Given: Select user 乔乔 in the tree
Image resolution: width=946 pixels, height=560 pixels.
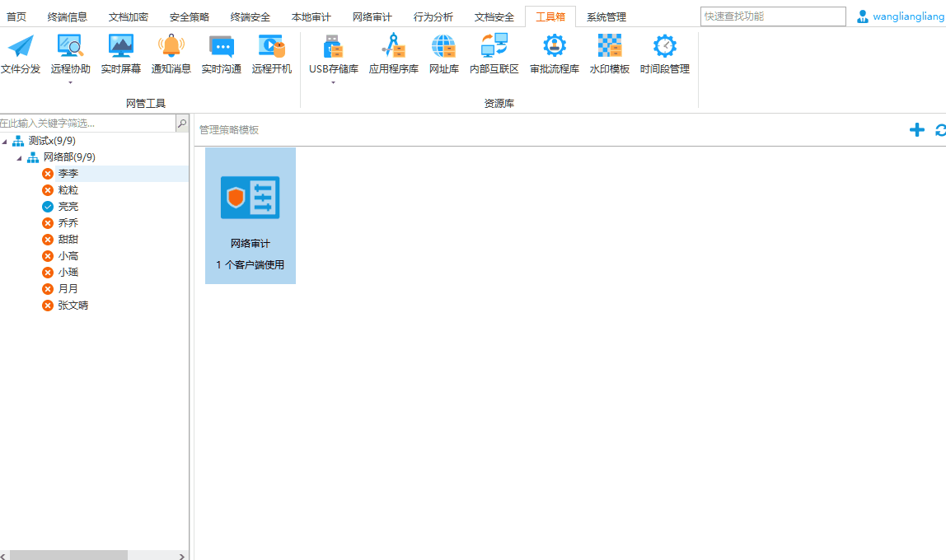Looking at the screenshot, I should tap(68, 223).
